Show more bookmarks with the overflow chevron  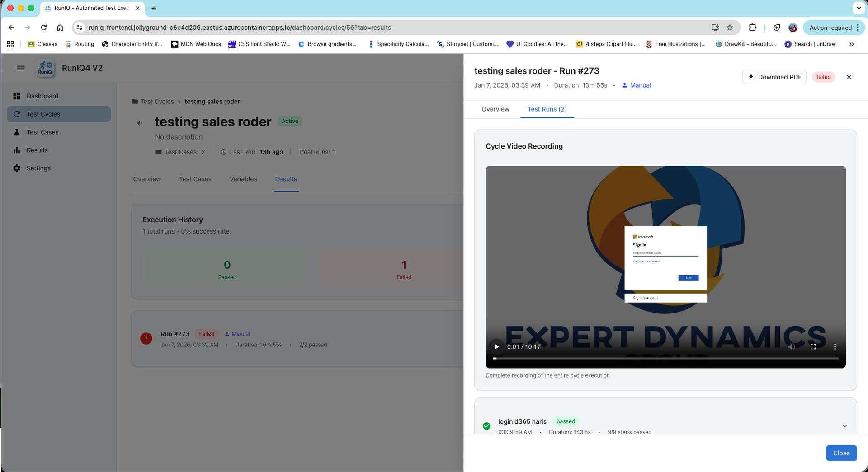coord(852,44)
